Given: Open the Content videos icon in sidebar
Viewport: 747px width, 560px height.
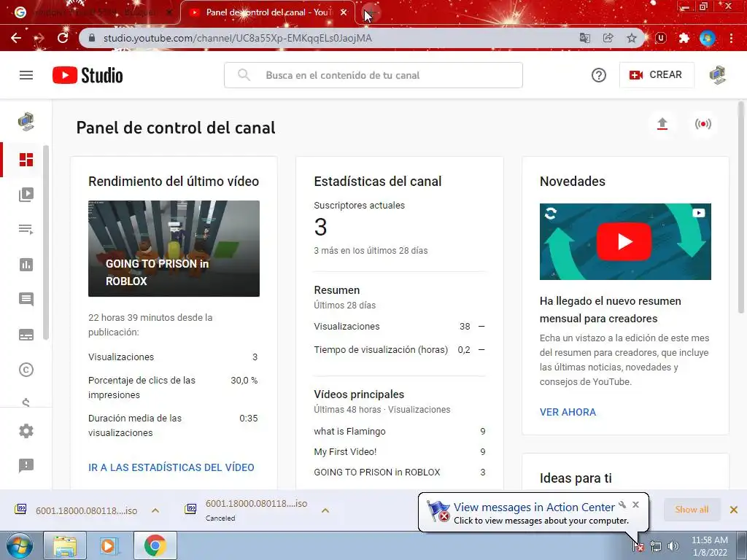Looking at the screenshot, I should coord(26,194).
